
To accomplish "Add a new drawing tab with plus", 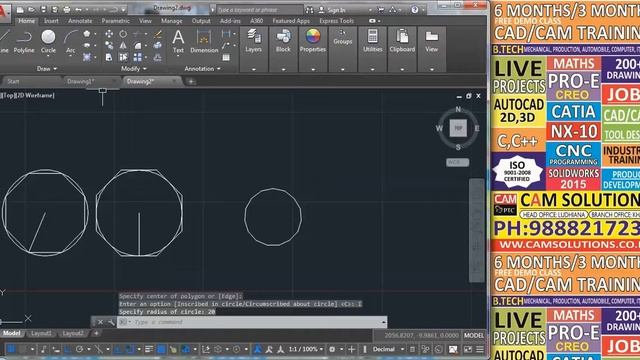I will 191,82.
